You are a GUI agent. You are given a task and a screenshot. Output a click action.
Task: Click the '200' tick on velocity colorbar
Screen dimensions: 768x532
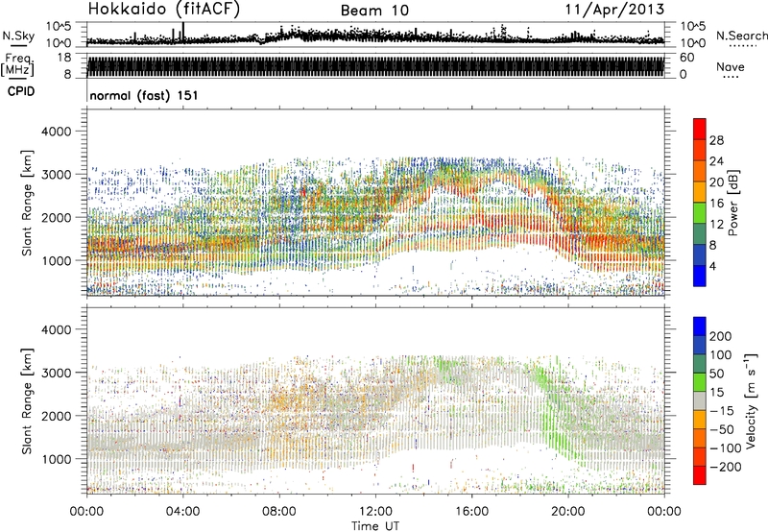click(721, 336)
